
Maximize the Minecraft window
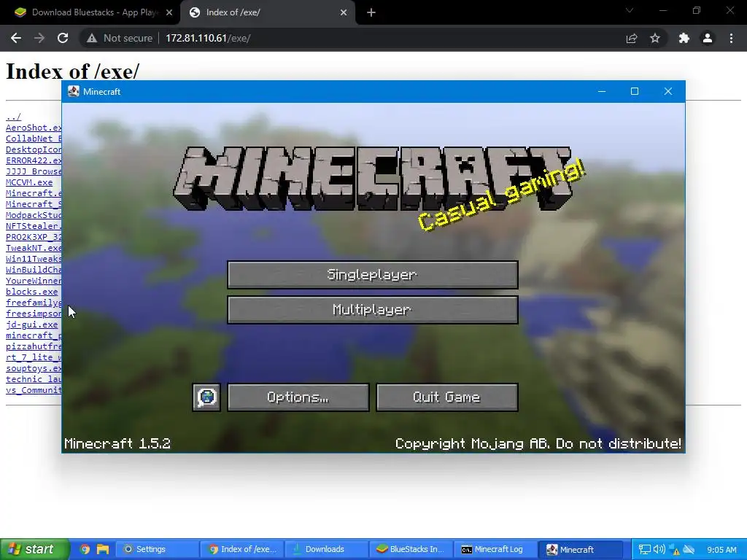tap(635, 91)
